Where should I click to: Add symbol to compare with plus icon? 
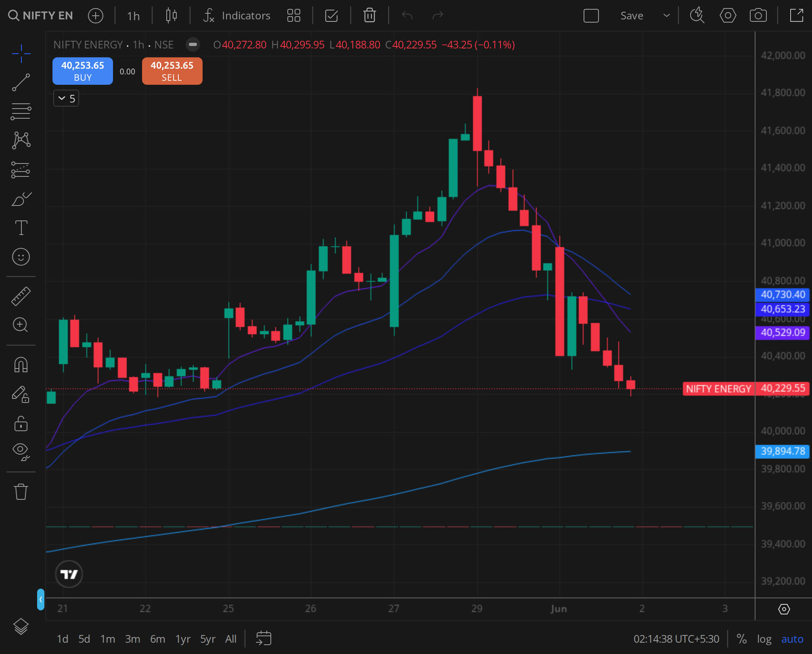[x=96, y=16]
